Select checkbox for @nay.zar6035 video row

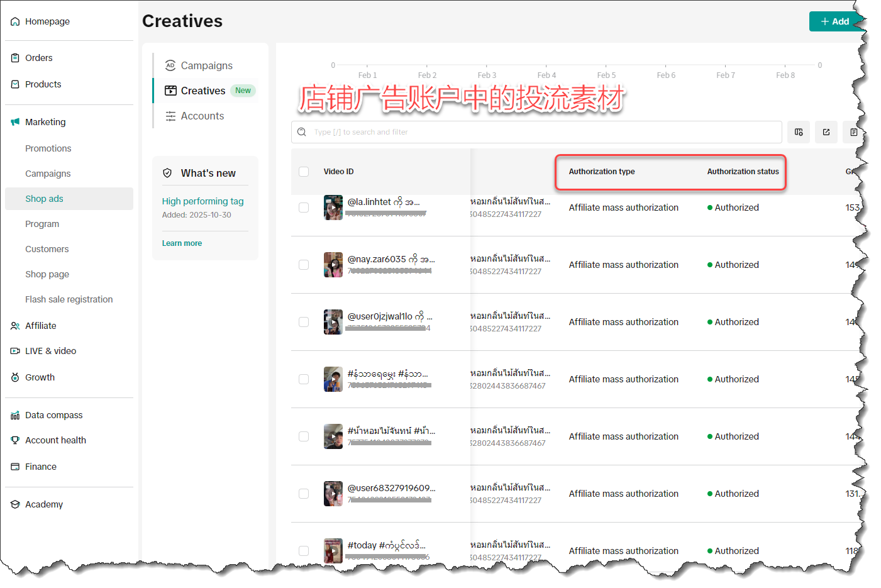click(x=304, y=265)
